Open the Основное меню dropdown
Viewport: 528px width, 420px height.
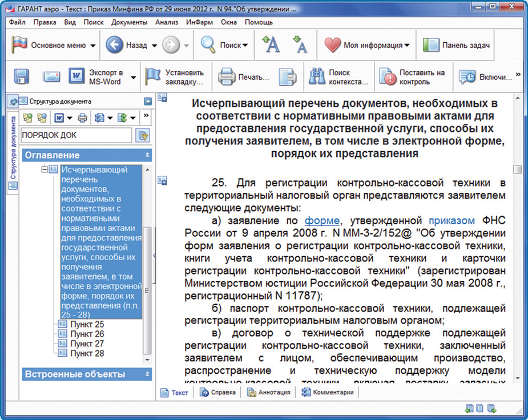(55, 45)
